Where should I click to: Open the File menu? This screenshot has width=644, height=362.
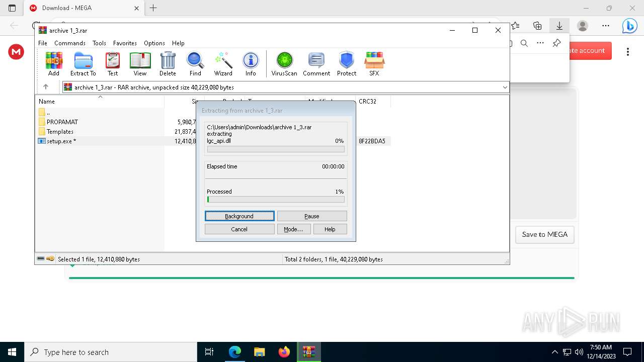click(43, 43)
